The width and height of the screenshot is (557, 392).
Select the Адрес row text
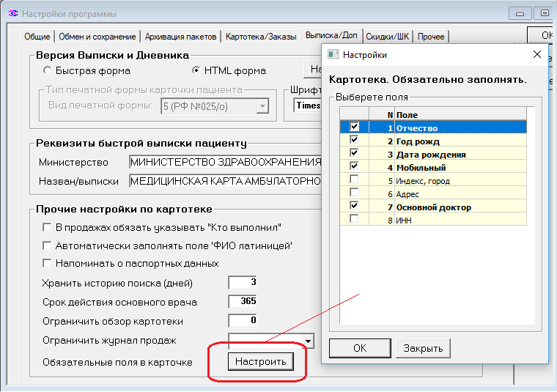click(x=407, y=194)
